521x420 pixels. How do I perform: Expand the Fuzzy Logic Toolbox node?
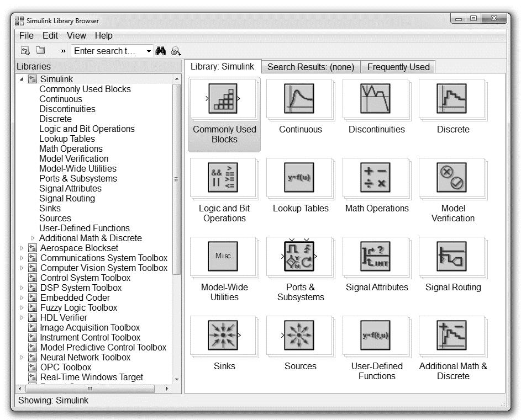pyautogui.click(x=22, y=308)
